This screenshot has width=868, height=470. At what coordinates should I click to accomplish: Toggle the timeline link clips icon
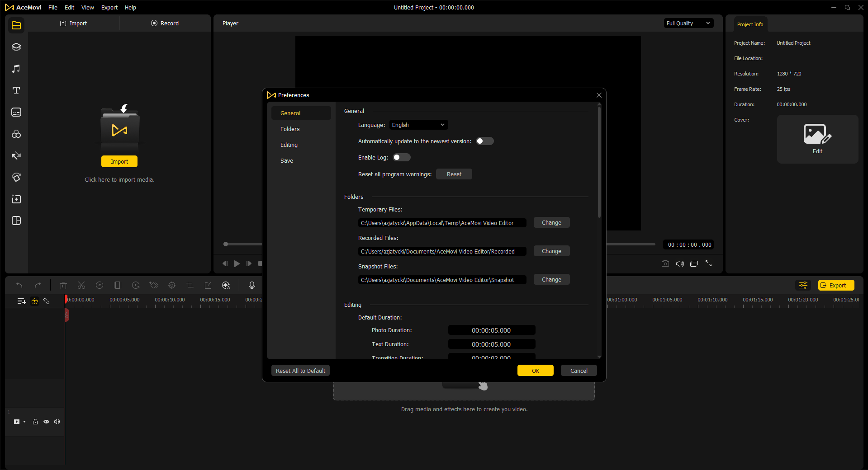(x=46, y=301)
